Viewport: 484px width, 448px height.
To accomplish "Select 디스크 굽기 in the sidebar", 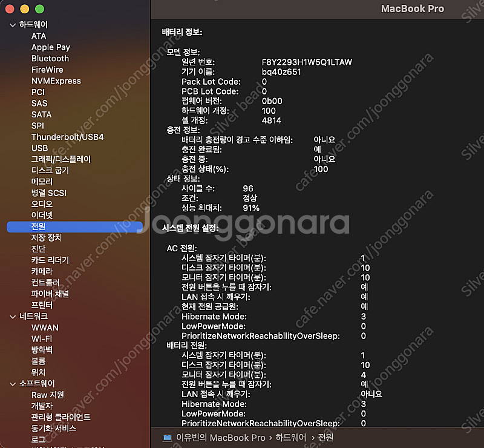I will [50, 171].
